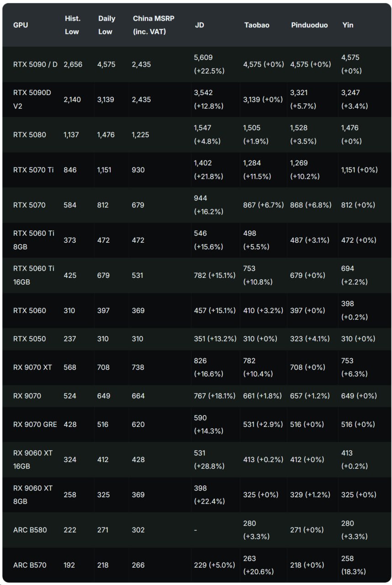Click the Taobao column header
392x585 pixels.
pyautogui.click(x=257, y=25)
